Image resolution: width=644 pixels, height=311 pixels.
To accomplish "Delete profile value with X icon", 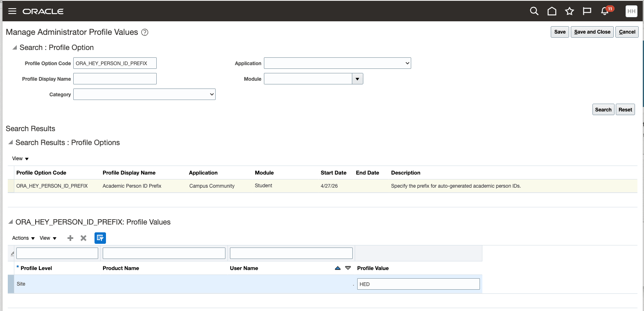I will 83,238.
